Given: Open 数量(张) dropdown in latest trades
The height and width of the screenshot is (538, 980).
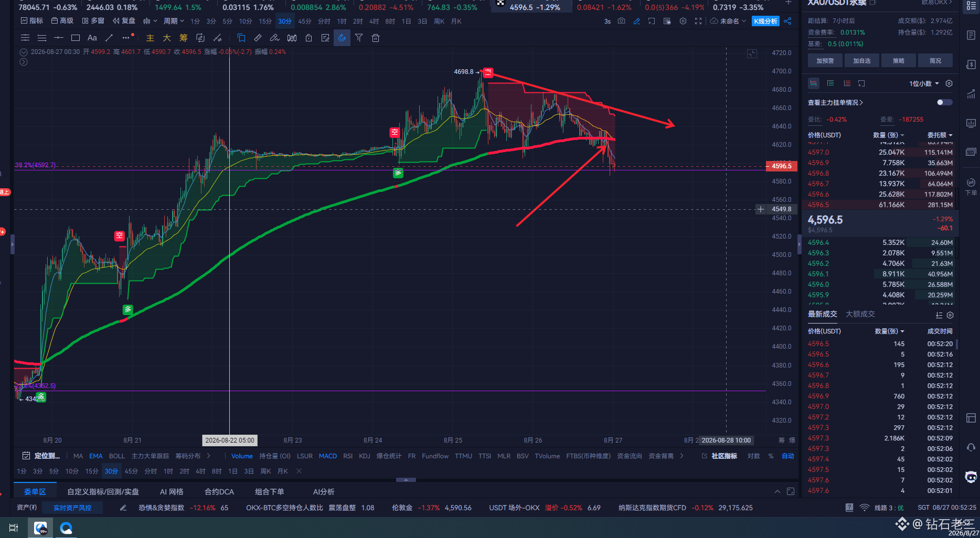Looking at the screenshot, I should pyautogui.click(x=889, y=331).
